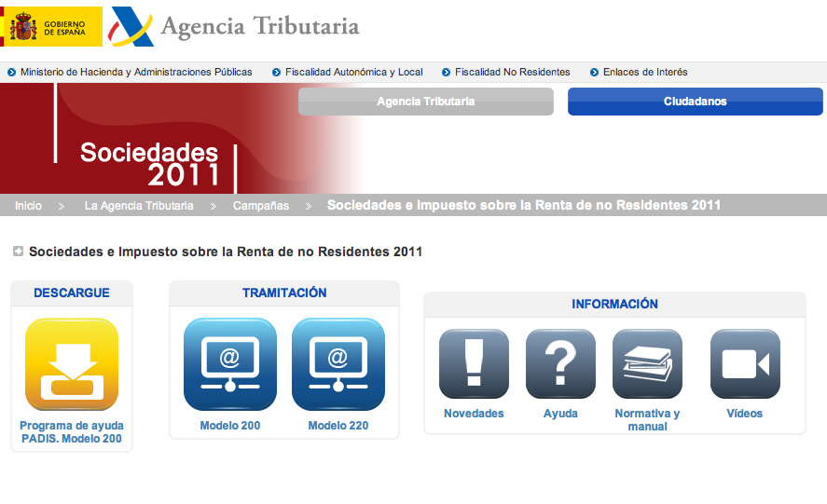Open the first Modelo 200 monitor icon

pos(230,364)
